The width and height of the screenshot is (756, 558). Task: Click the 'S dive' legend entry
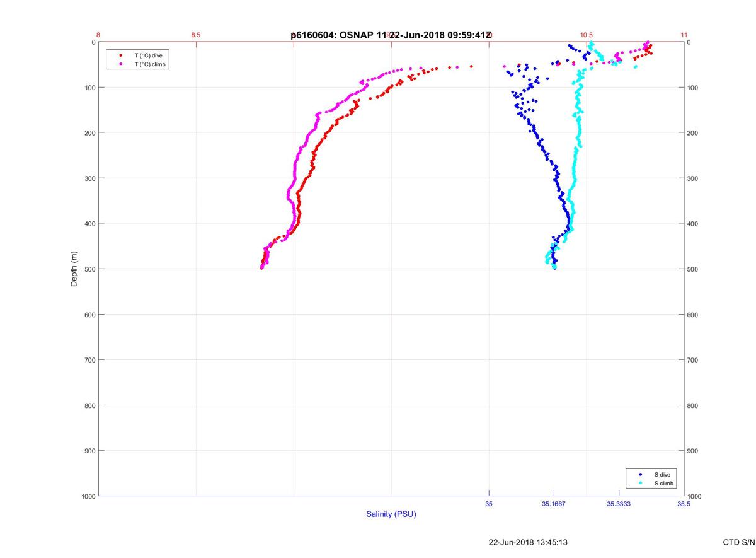(x=661, y=474)
